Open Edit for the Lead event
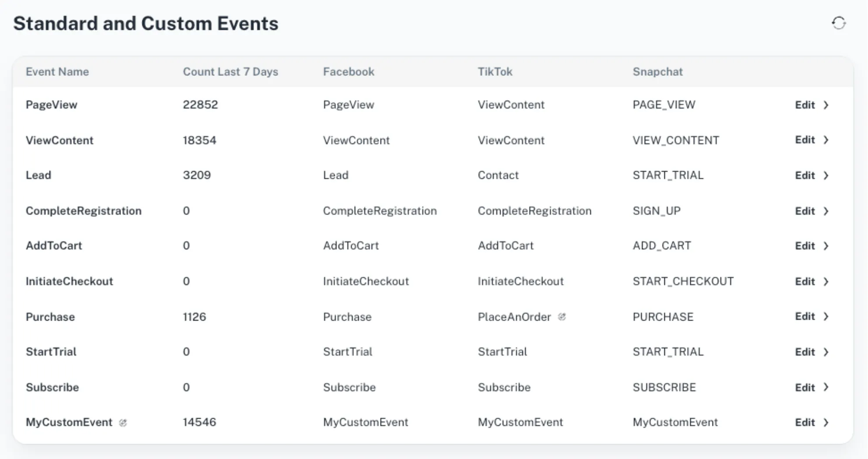Viewport: 868px width, 459px height. [x=805, y=176]
